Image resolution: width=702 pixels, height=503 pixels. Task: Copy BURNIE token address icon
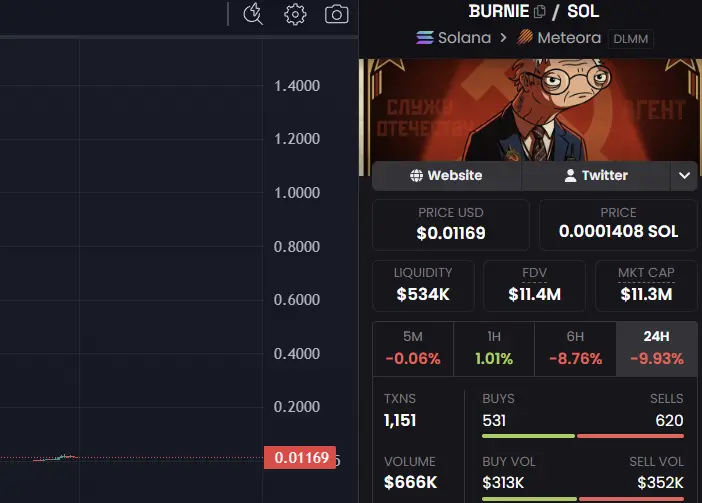pos(540,11)
